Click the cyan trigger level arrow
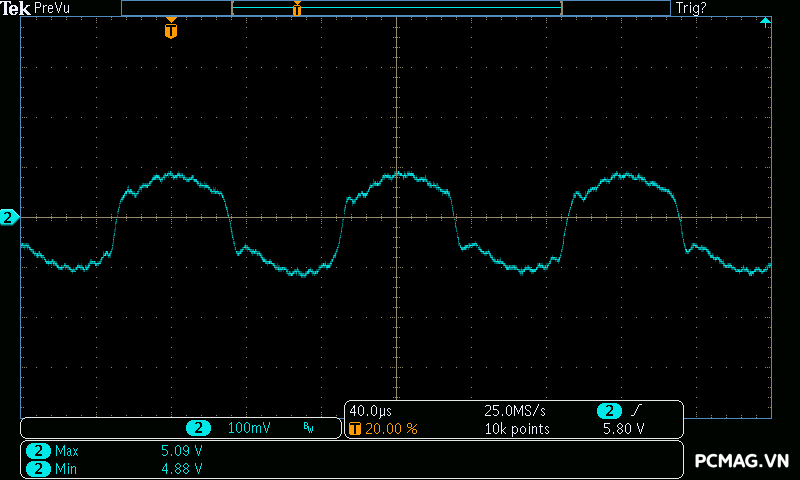The image size is (800, 480). point(765,21)
